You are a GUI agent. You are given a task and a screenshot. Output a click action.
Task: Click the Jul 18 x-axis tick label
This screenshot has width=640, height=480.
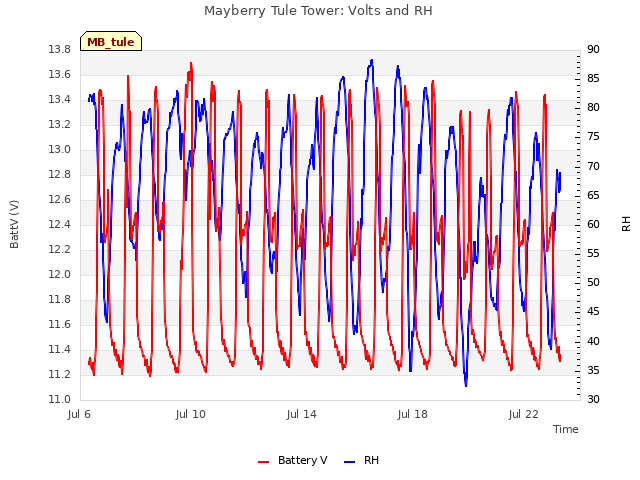pyautogui.click(x=413, y=414)
